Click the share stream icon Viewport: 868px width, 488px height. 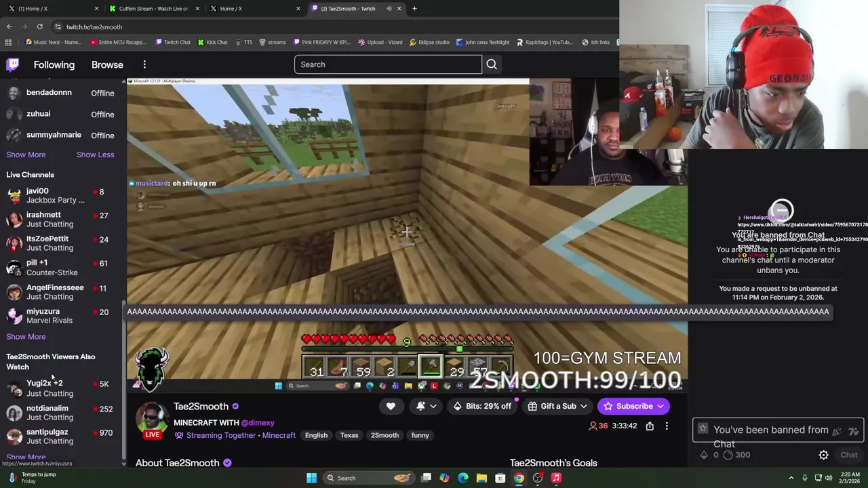[650, 426]
